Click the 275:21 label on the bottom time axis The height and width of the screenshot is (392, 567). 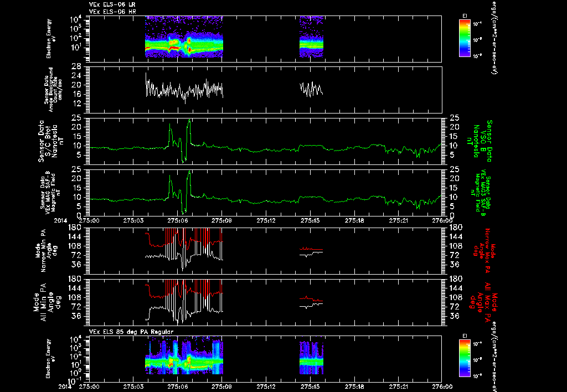(x=398, y=386)
